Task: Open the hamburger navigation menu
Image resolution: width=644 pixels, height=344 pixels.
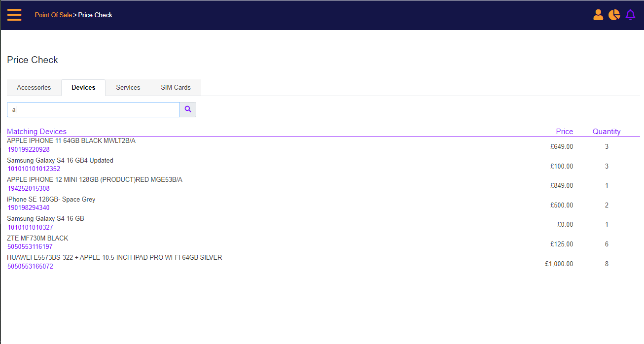Action: pyautogui.click(x=14, y=15)
